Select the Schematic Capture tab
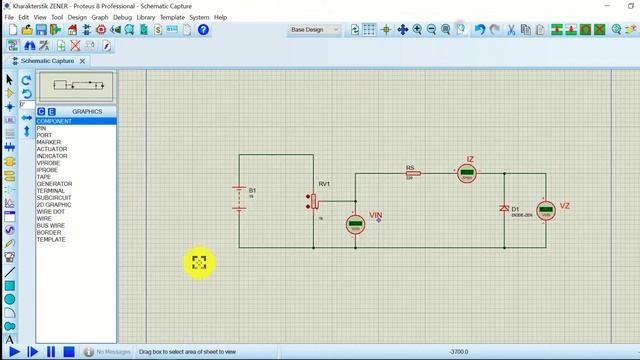Image resolution: width=640 pixels, height=360 pixels. click(47, 61)
